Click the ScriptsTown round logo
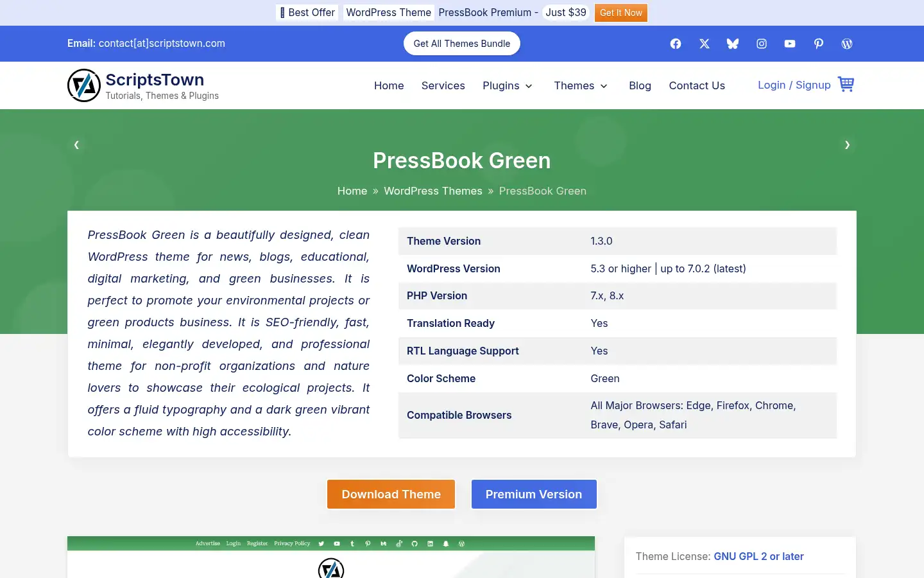924x578 pixels. (x=84, y=85)
